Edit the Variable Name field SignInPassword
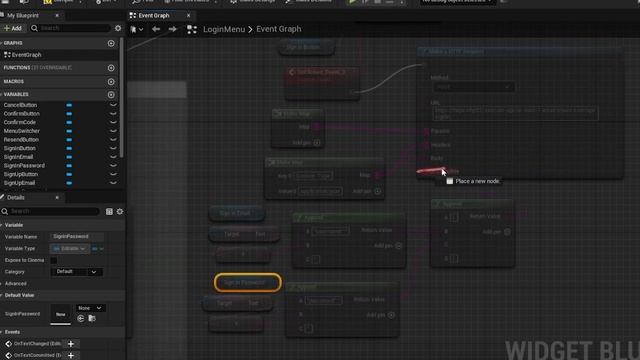 [77, 237]
